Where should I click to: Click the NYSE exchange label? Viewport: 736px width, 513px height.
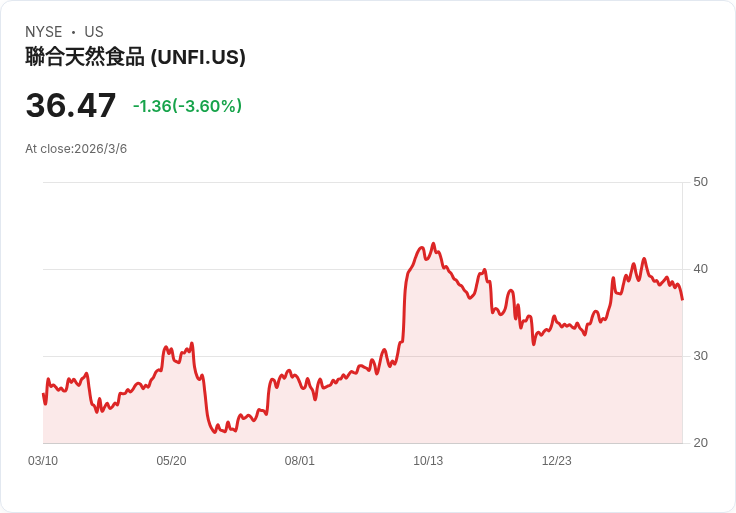44,32
